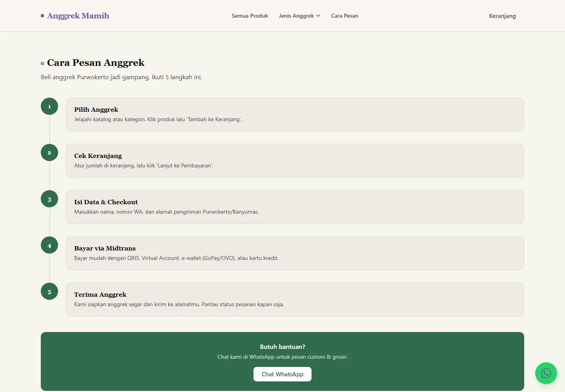
Task: Open Semua Produk in navigation
Action: [x=250, y=16]
